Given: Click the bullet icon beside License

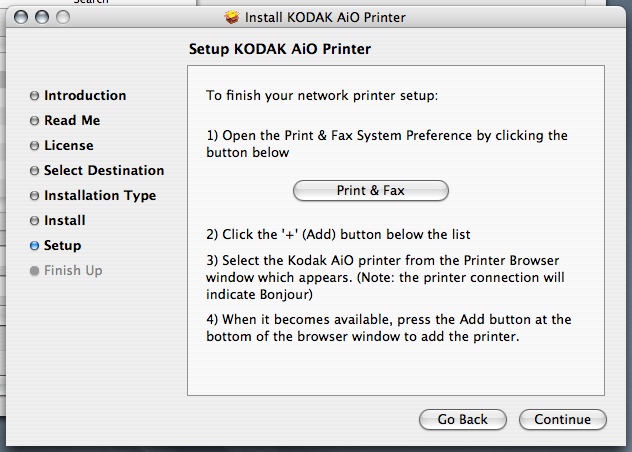Looking at the screenshot, I should 35,146.
